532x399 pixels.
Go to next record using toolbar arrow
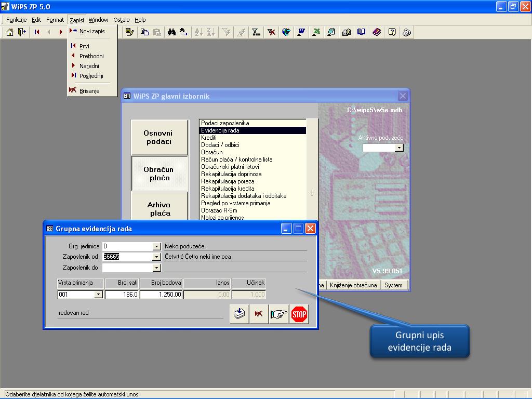[x=61, y=32]
